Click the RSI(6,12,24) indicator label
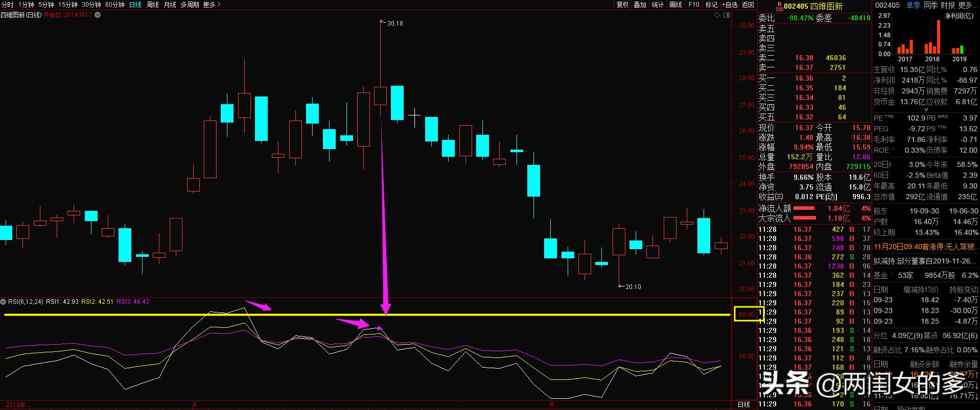The width and height of the screenshot is (980, 410). (x=26, y=302)
